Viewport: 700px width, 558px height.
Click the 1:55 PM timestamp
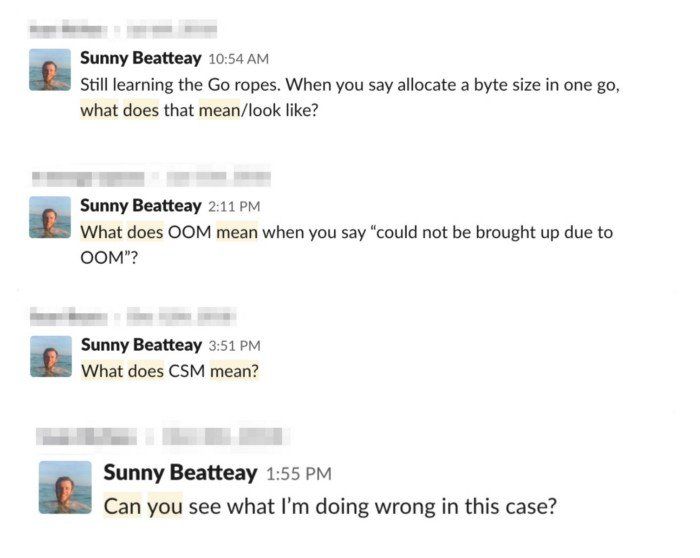tap(300, 473)
